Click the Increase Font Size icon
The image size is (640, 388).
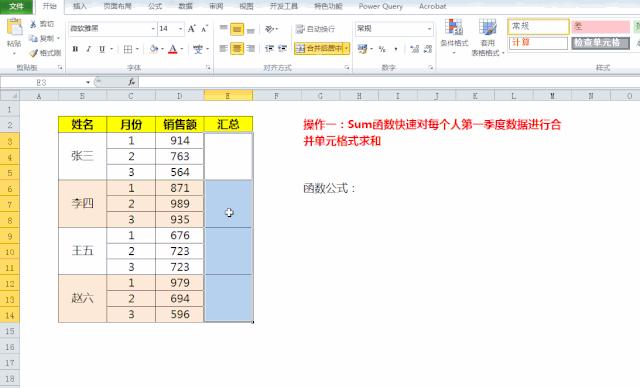191,29
